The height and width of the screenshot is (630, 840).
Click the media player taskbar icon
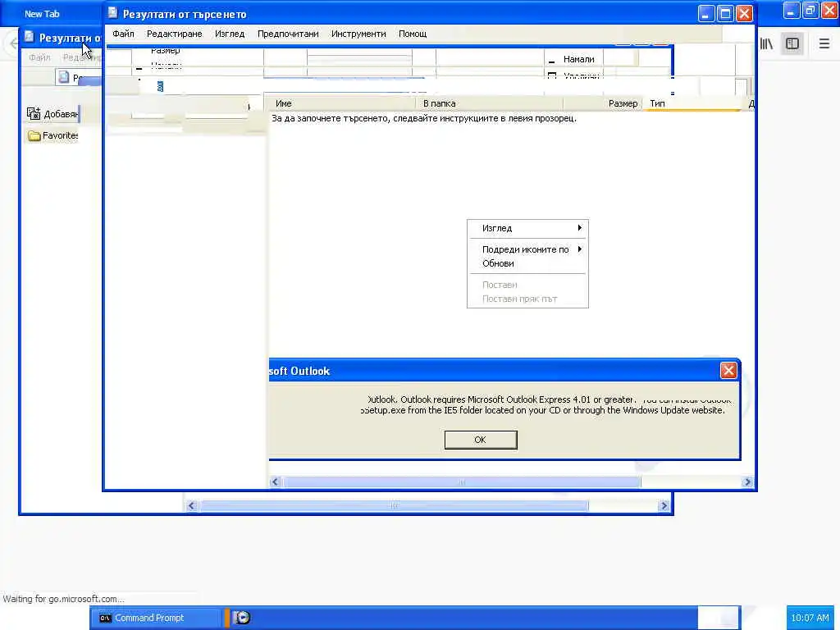242,618
